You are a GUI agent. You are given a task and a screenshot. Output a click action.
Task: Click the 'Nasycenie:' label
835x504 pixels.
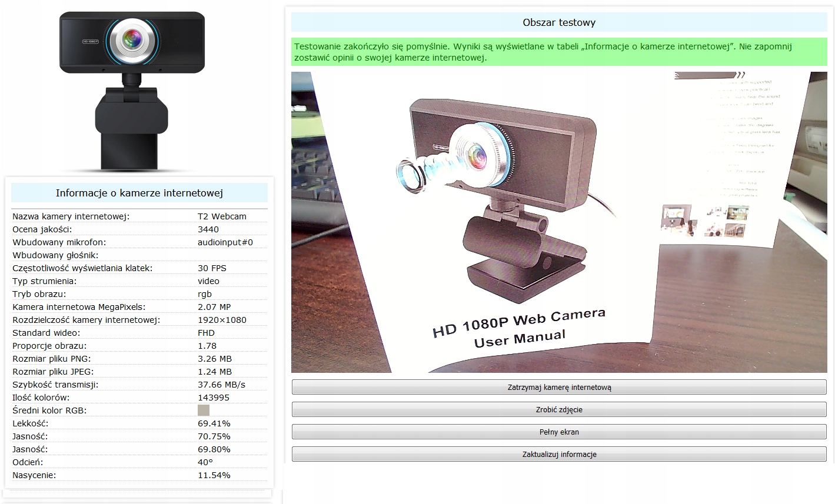point(34,475)
